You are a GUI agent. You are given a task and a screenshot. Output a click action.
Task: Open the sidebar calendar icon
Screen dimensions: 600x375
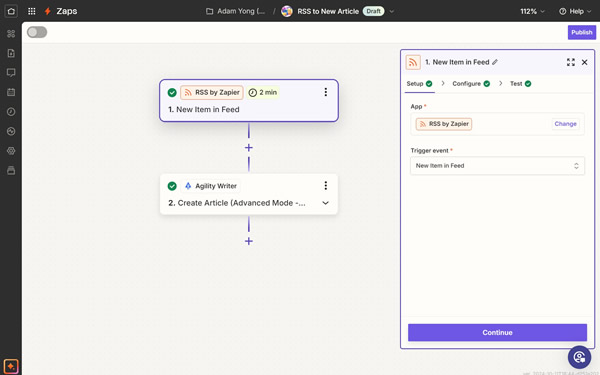point(11,92)
